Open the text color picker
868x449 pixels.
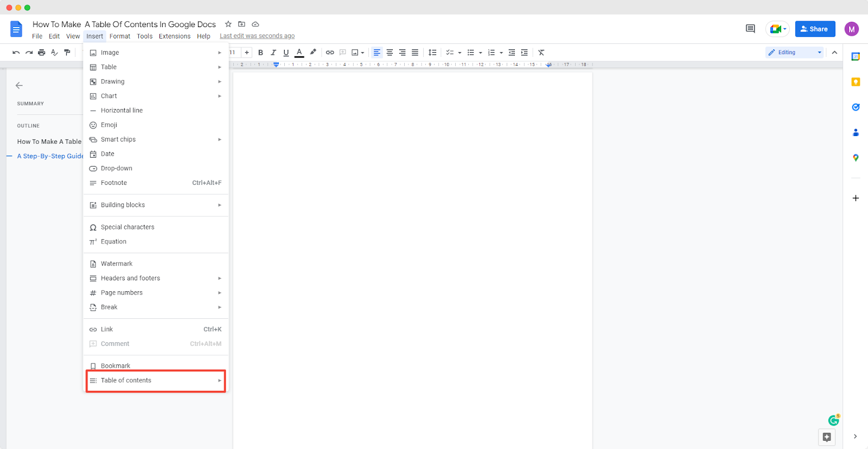coord(299,53)
